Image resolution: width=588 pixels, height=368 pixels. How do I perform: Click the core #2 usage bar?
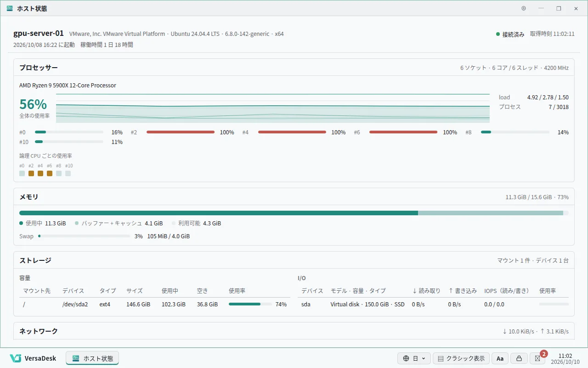click(181, 132)
